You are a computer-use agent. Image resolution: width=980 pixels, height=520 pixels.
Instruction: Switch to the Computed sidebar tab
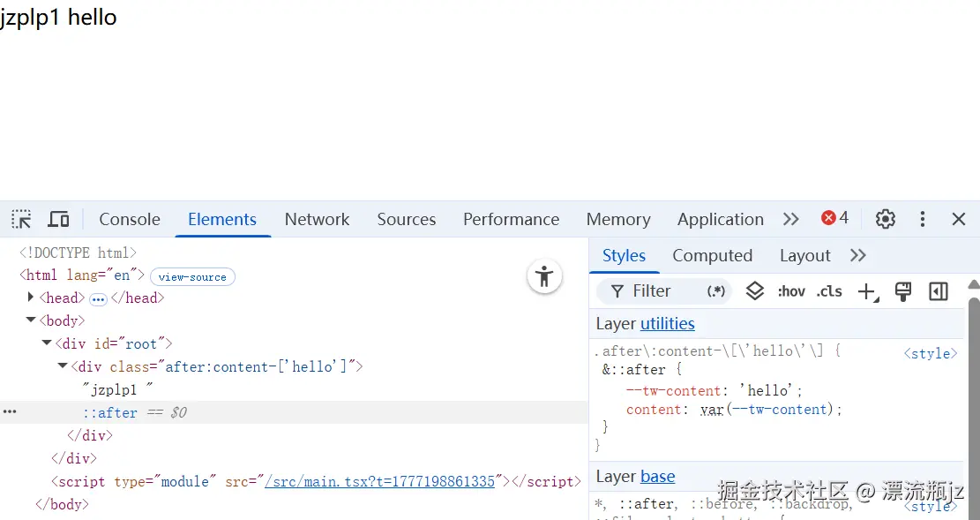coord(712,255)
